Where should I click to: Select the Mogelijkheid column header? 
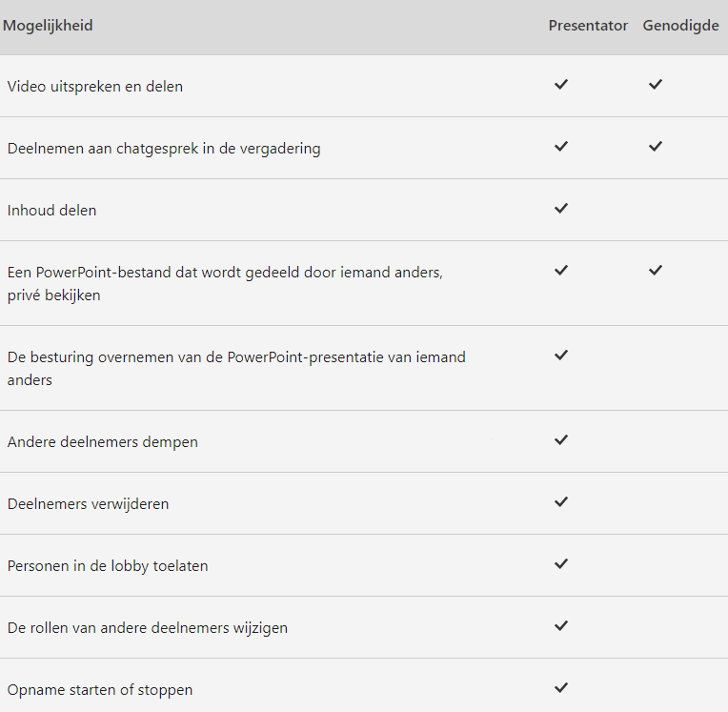[x=48, y=26]
